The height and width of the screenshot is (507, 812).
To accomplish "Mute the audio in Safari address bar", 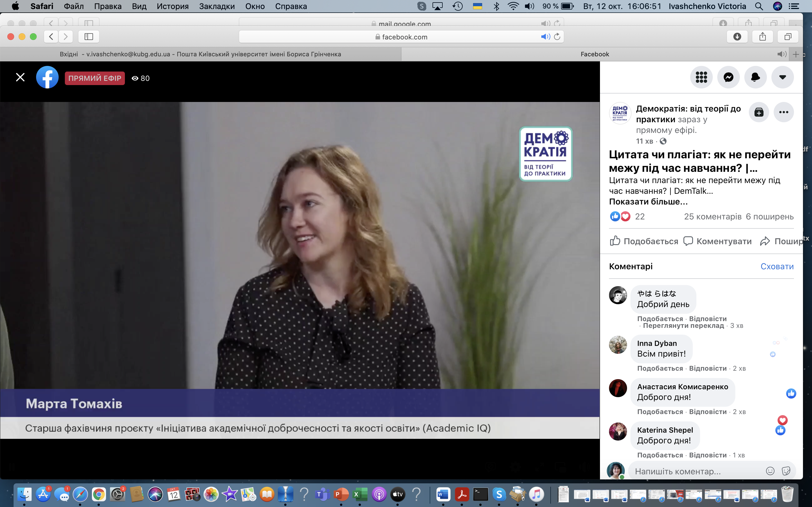I will [x=545, y=37].
